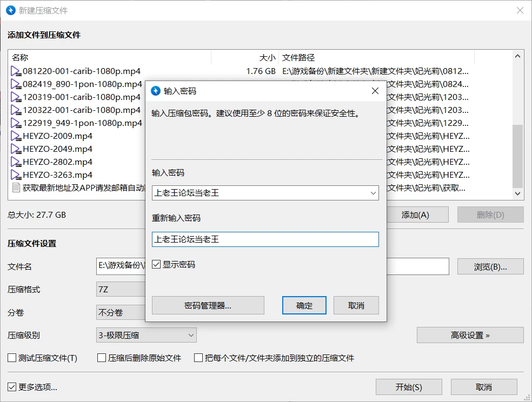
Task: Click the 总大小: 27.7 GB label
Action: point(37,215)
